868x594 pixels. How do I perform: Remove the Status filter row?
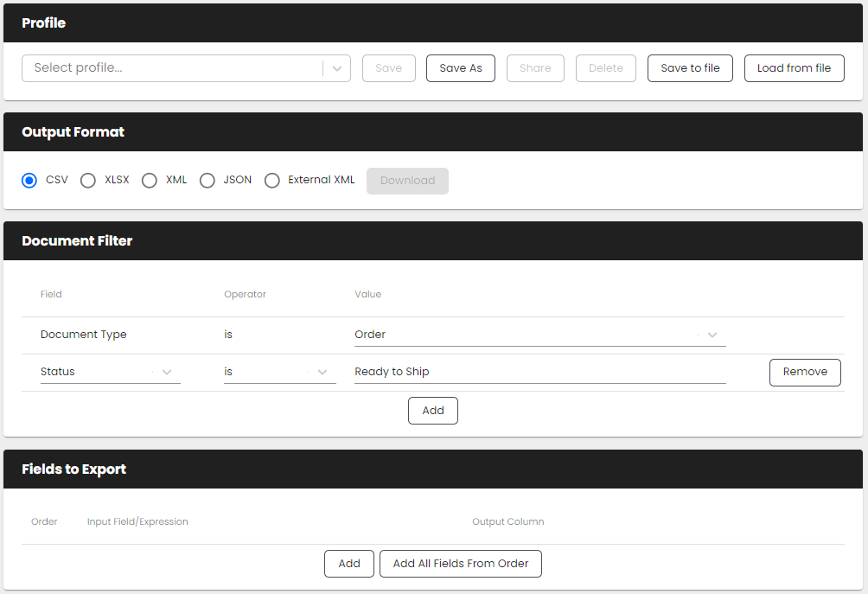click(805, 372)
